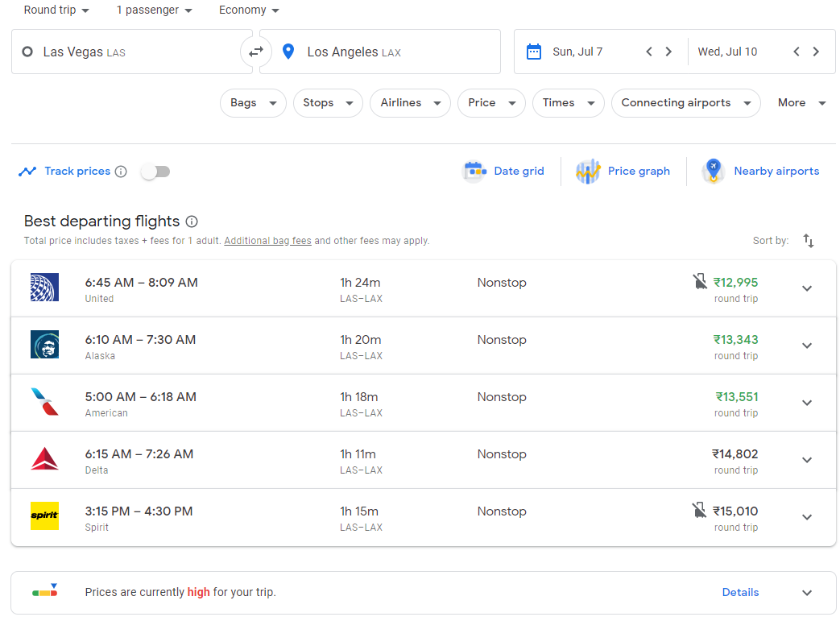Click the sort order arrows icon
Screen dimensions: 840x621
click(809, 241)
